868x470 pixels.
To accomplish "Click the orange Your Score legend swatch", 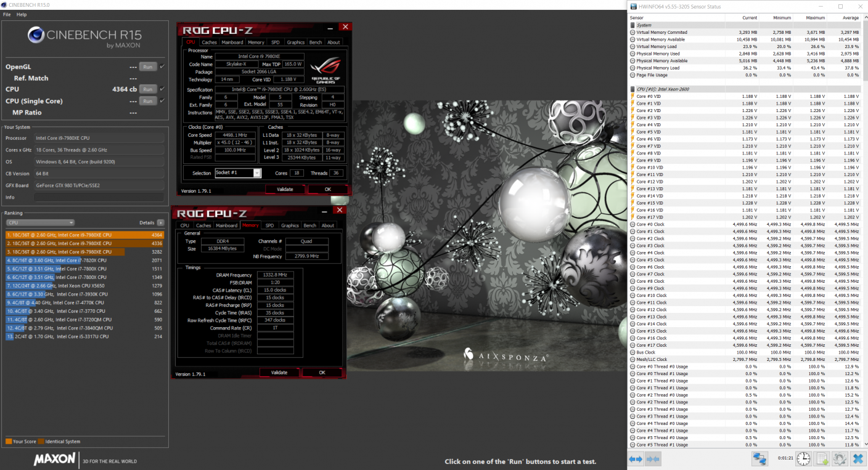I will click(x=9, y=442).
